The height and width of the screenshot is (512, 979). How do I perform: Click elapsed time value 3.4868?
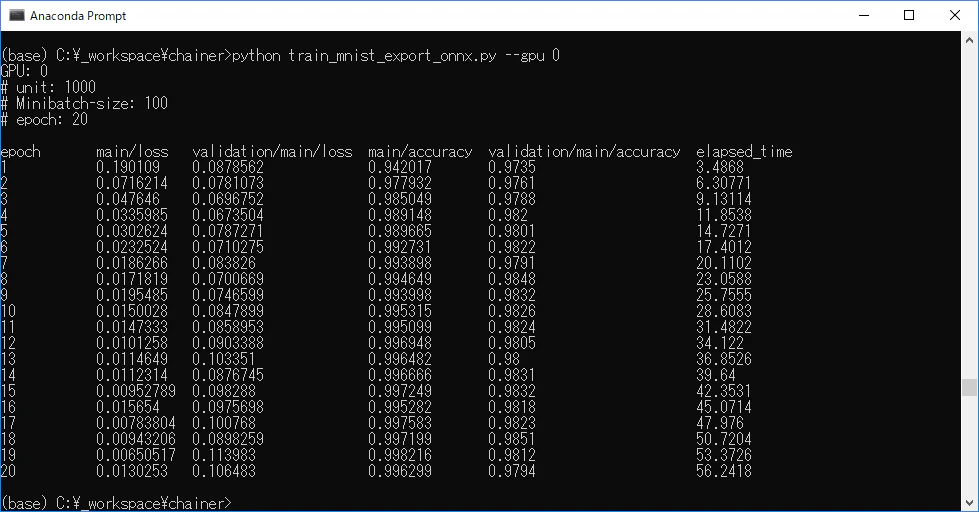click(720, 167)
